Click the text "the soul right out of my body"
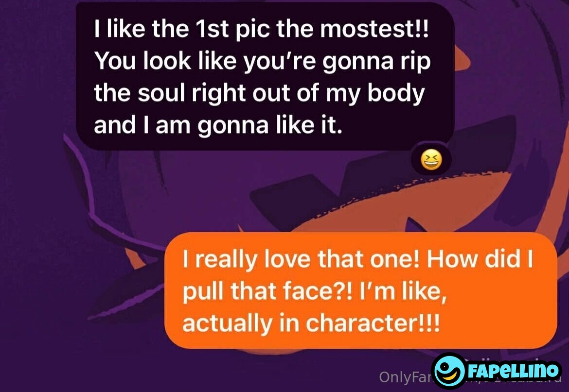The height and width of the screenshot is (392, 569). [x=259, y=93]
